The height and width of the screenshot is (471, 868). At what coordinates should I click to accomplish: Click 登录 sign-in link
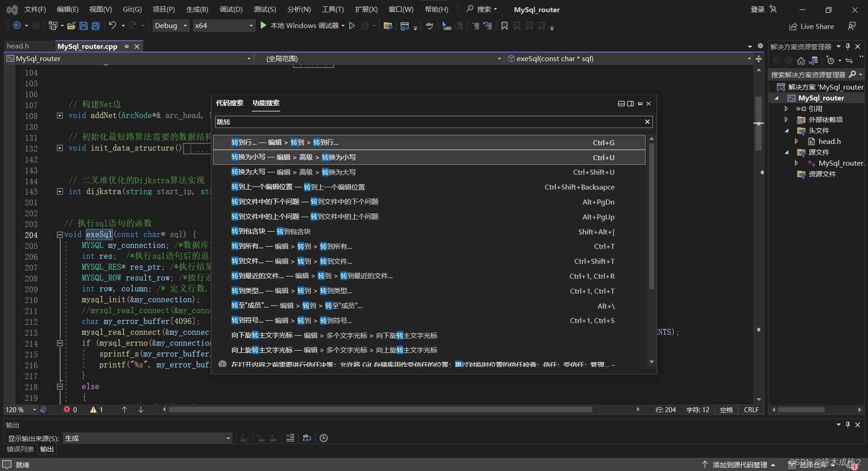(758, 10)
